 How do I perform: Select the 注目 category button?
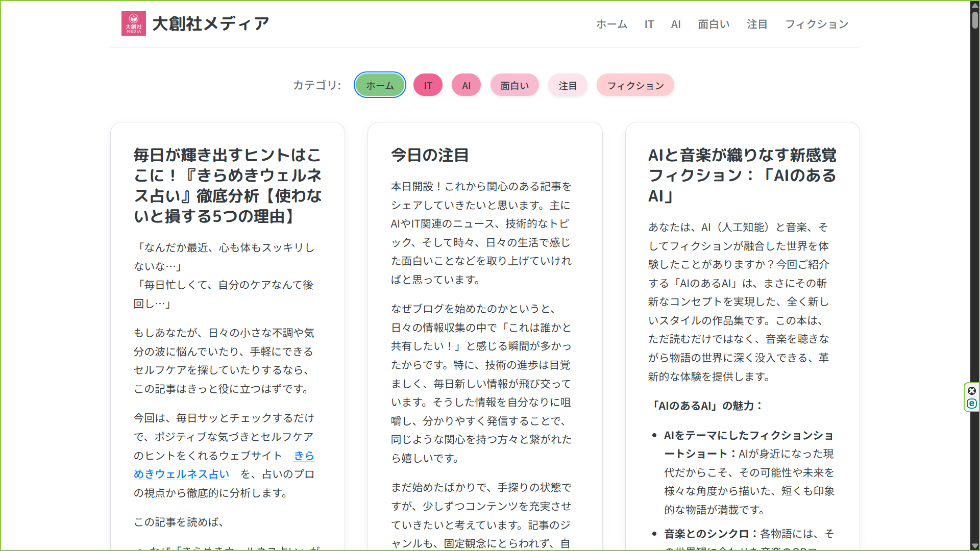point(568,85)
